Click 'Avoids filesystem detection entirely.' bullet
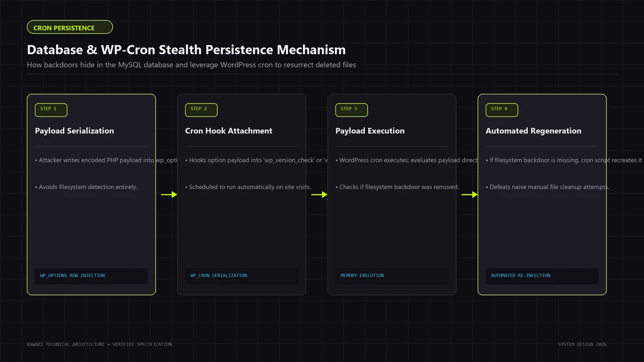The height and width of the screenshot is (362, 644). click(x=86, y=187)
